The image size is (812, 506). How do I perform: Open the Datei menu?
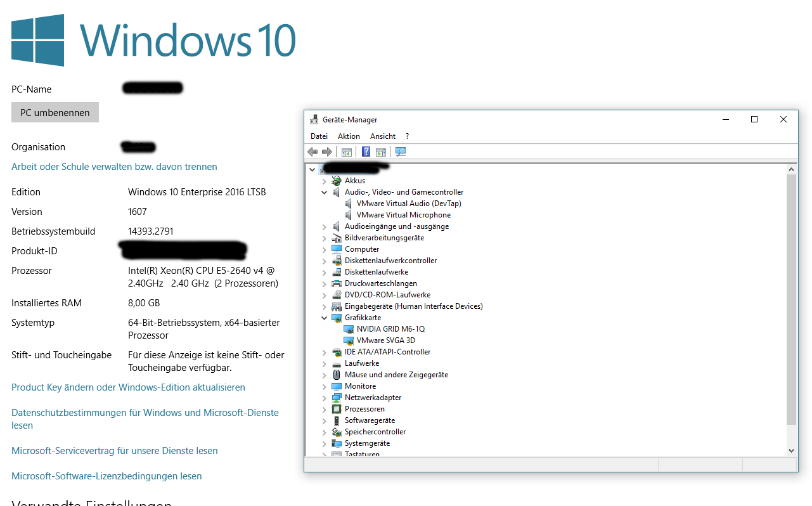point(319,136)
